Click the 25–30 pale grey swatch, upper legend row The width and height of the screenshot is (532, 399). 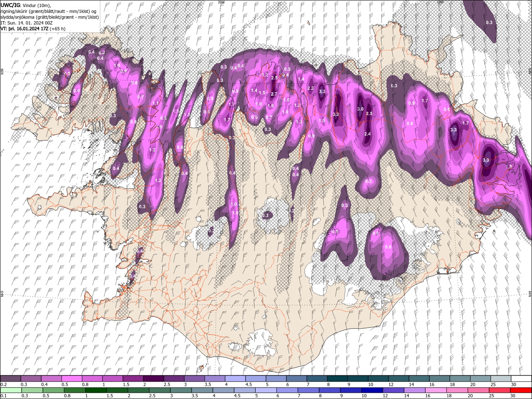(x=500, y=378)
